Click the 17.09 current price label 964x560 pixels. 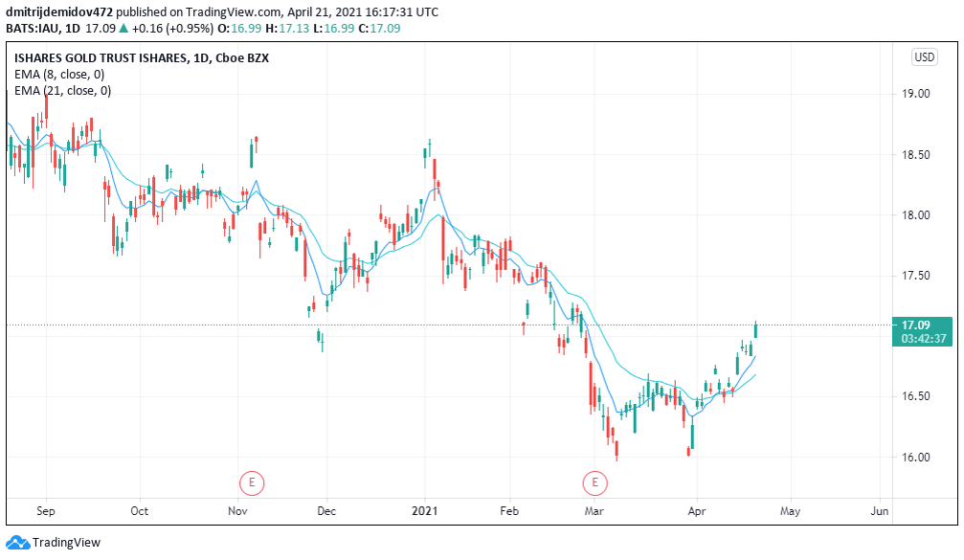pyautogui.click(x=916, y=325)
